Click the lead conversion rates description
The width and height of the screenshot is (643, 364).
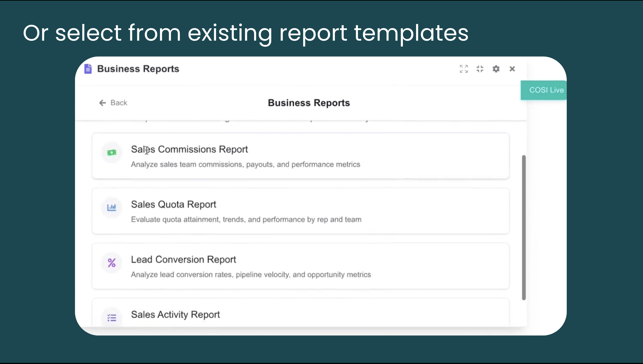(x=251, y=275)
